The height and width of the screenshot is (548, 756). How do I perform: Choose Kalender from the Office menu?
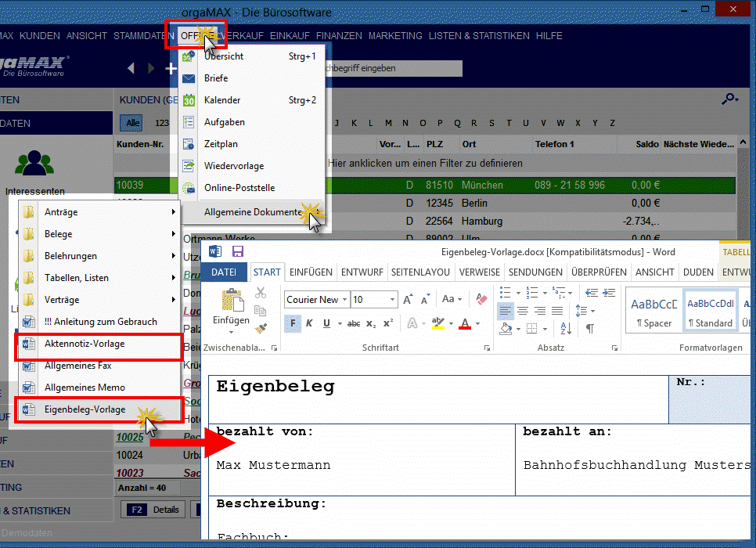[x=252, y=100]
